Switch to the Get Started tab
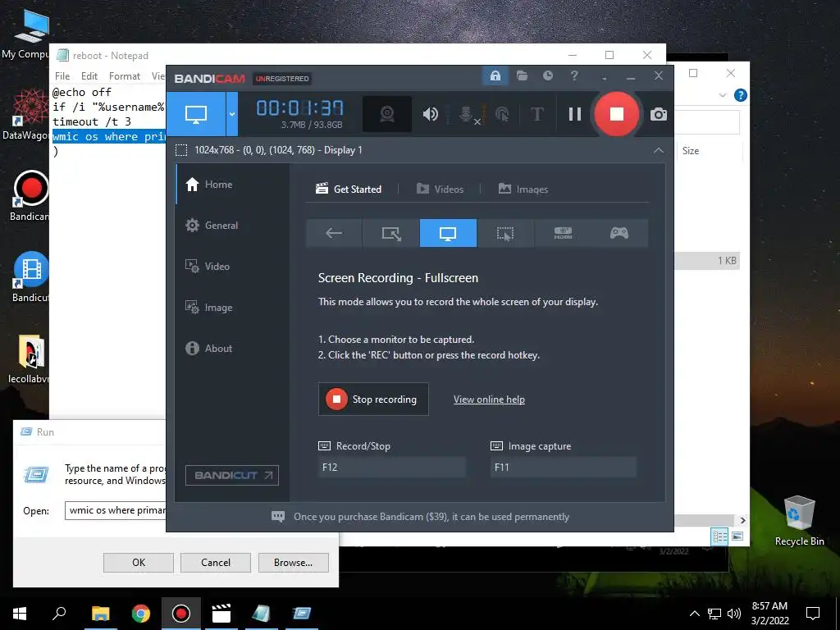The height and width of the screenshot is (630, 840). tap(349, 189)
